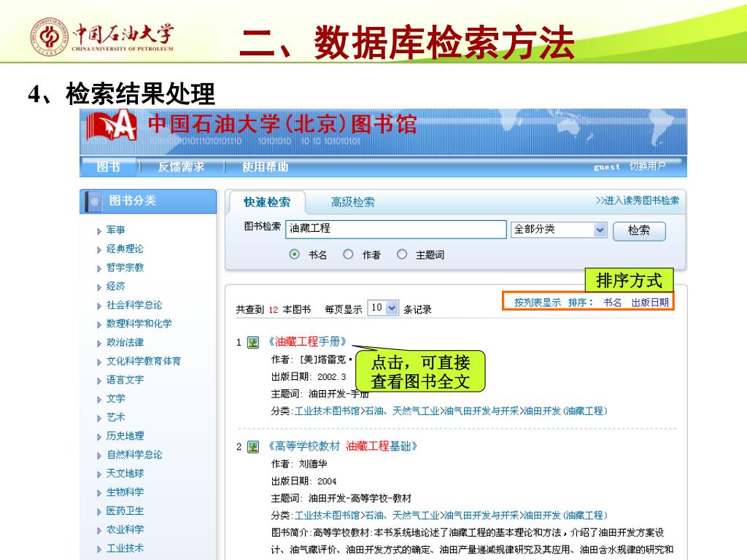This screenshot has height=560, width=747.
Task: Select the 书名 radio button
Action: click(x=295, y=254)
